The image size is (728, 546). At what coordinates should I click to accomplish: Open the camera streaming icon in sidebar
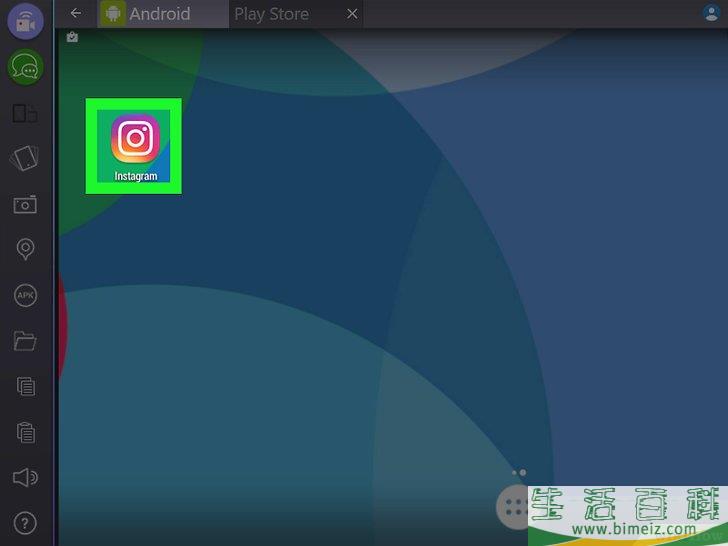pyautogui.click(x=26, y=21)
